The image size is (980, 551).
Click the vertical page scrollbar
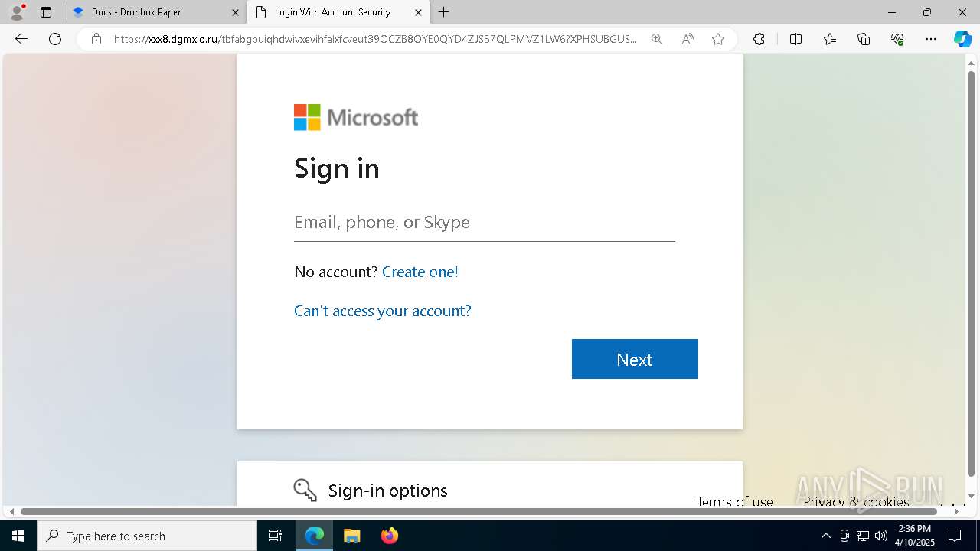pyautogui.click(x=972, y=275)
